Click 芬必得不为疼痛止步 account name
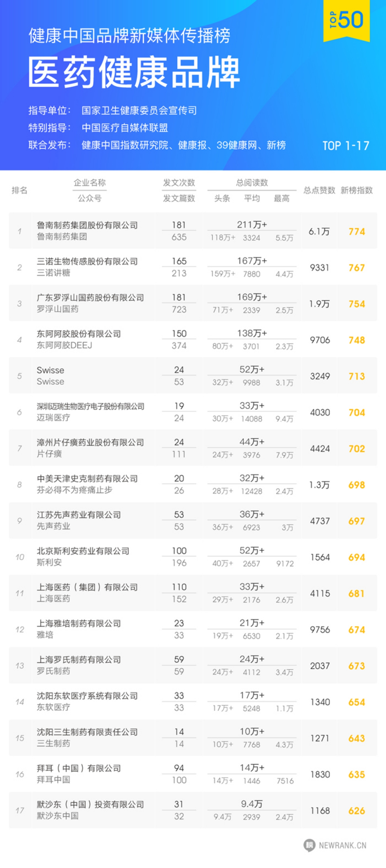386x868 pixels. 75,490
